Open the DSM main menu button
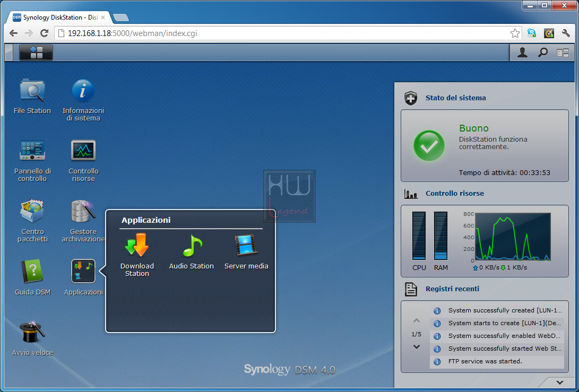Viewport: 579px width, 392px height. click(36, 53)
